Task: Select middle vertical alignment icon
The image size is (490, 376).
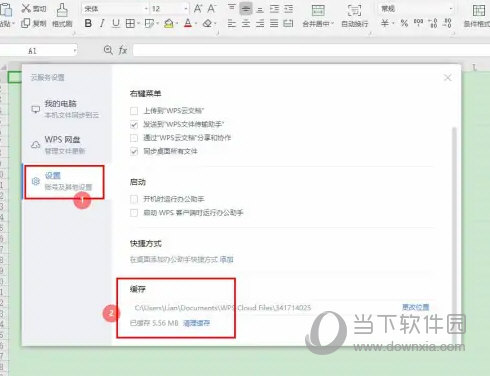Action: point(246,9)
